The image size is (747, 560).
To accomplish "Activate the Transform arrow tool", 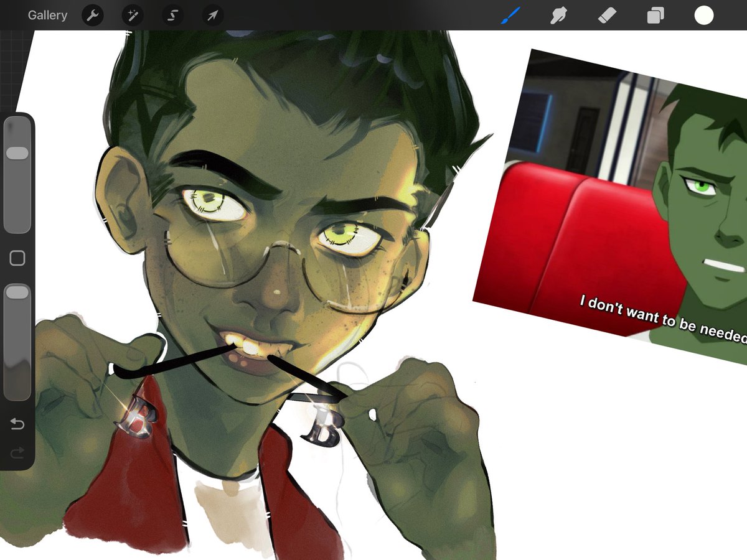I will [212, 16].
